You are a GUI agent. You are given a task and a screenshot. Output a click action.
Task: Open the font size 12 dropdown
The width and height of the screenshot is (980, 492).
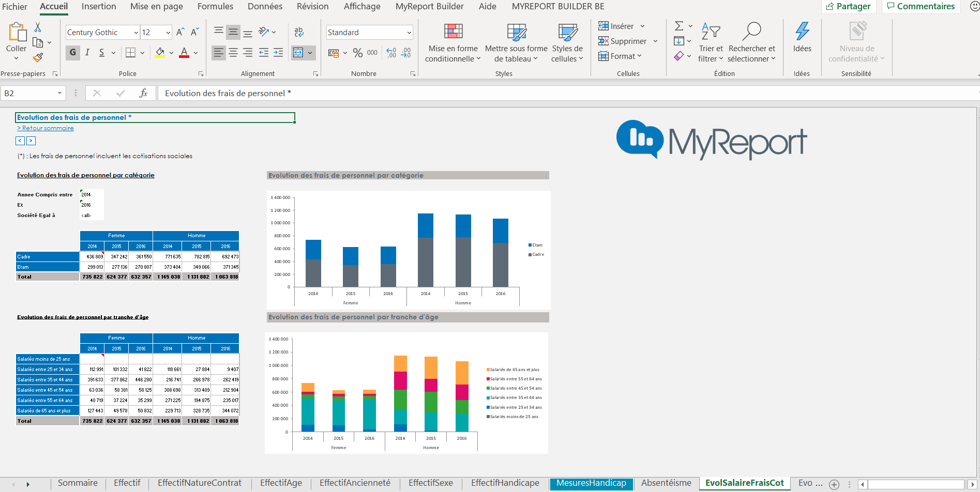click(168, 33)
